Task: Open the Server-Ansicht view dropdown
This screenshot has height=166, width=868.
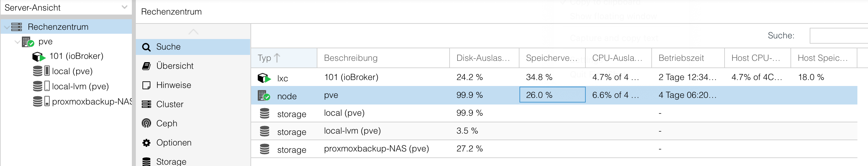Action: pyautogui.click(x=124, y=7)
